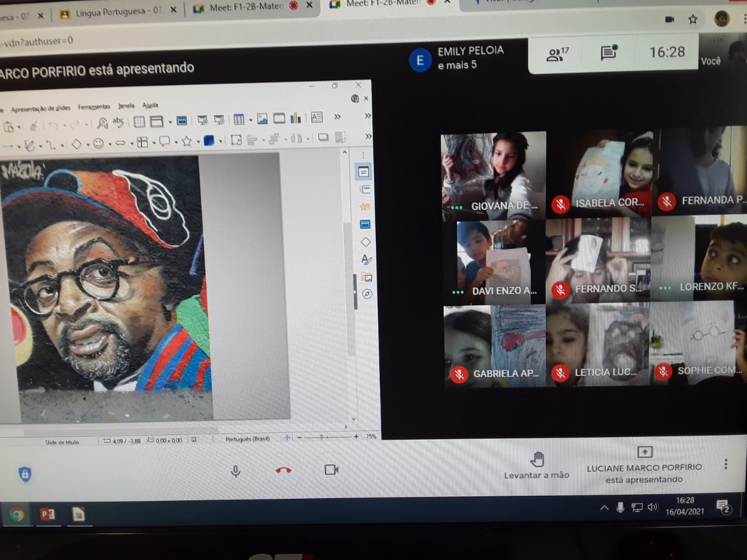This screenshot has width=747, height=560.
Task: Expand the star shapes dropdown arrow
Action: 198,141
